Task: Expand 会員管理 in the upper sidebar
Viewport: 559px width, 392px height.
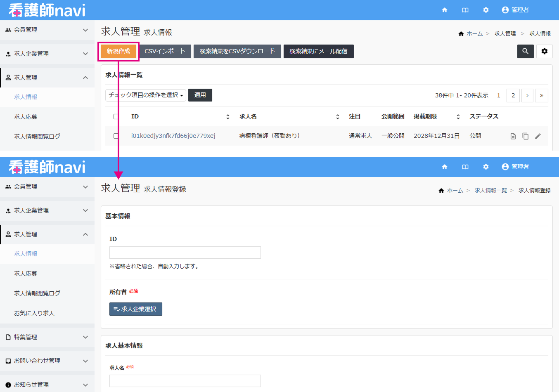Action: tap(47, 30)
